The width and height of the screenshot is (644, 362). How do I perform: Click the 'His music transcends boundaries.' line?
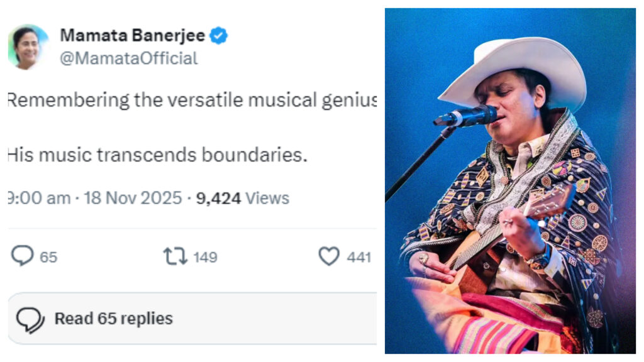[157, 155]
